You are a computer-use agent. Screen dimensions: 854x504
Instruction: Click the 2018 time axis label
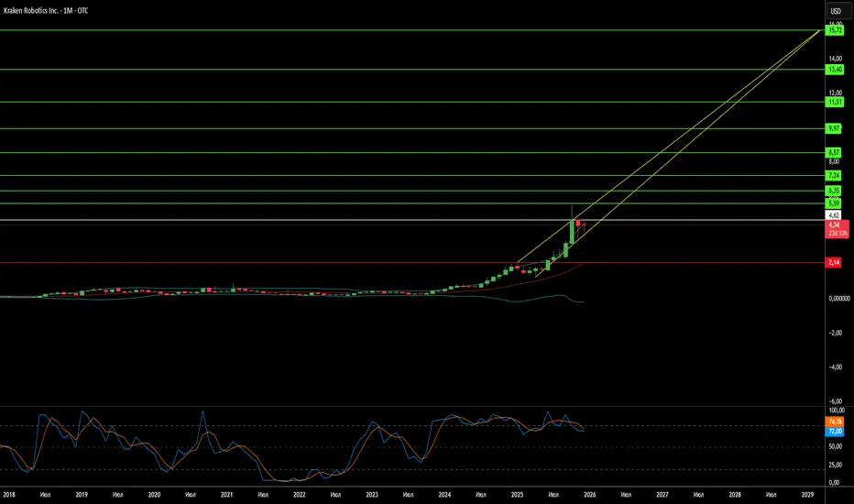[x=9, y=495]
